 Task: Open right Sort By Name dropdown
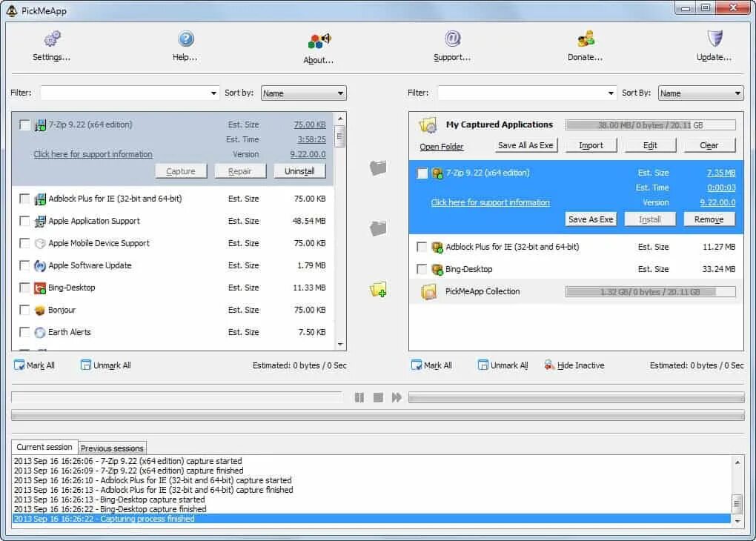(701, 93)
